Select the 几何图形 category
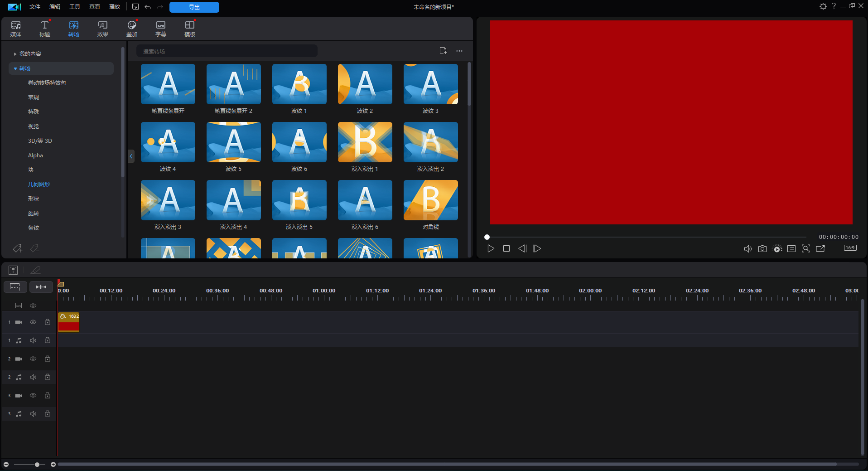 pos(39,185)
